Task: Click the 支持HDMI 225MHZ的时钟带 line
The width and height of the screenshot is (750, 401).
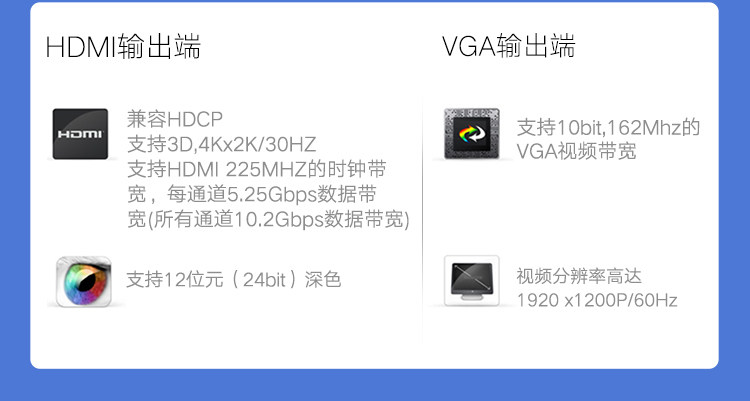Action: (256, 169)
